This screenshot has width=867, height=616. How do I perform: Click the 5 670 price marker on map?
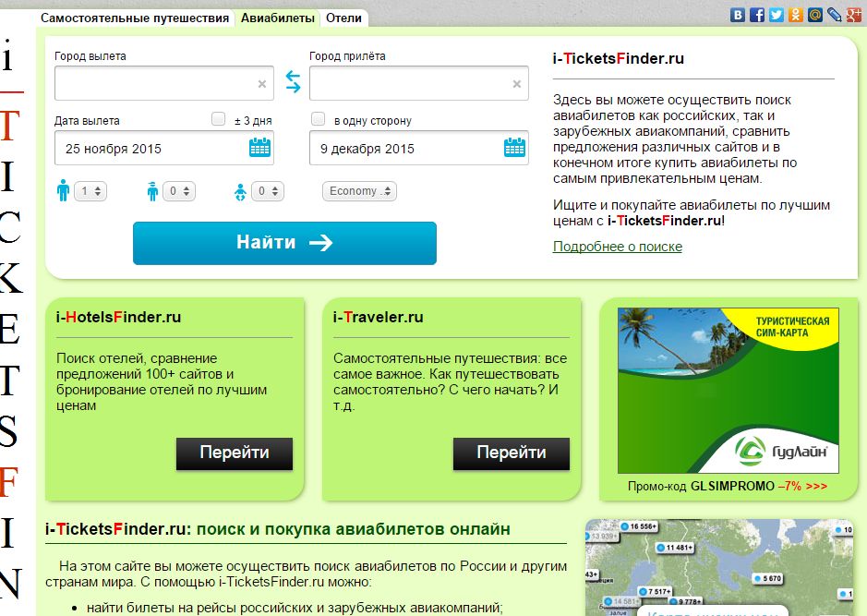[x=768, y=578]
